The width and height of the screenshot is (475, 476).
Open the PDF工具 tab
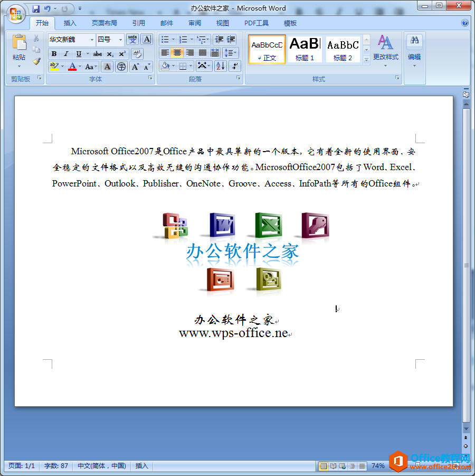click(x=256, y=23)
